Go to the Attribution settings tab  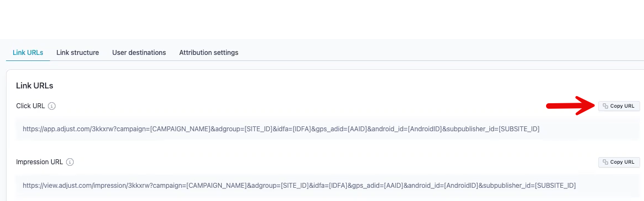click(209, 53)
